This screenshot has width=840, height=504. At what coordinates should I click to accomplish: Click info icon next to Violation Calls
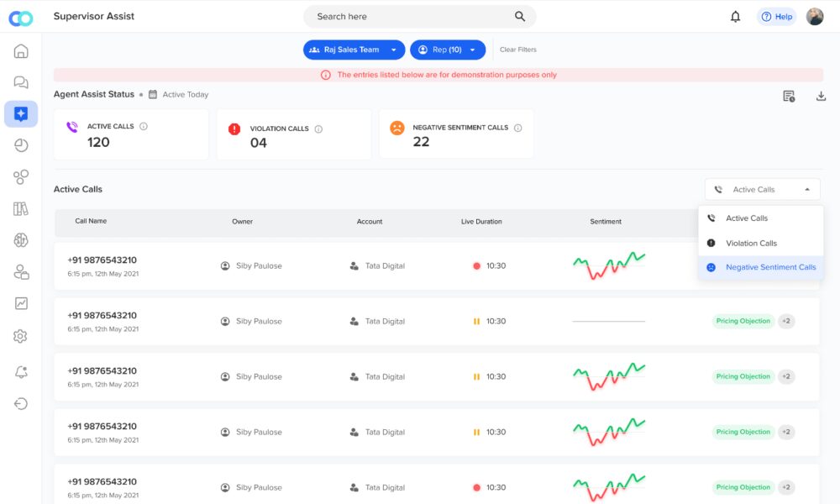point(318,129)
